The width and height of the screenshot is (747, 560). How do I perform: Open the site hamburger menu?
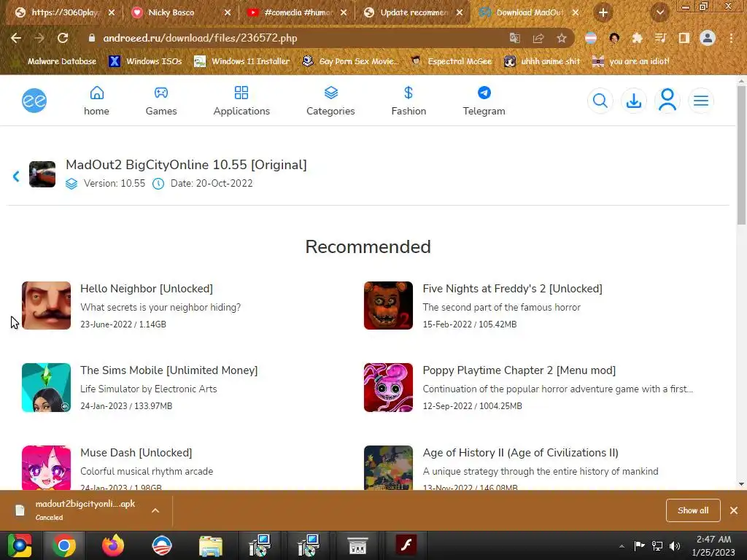(x=701, y=101)
